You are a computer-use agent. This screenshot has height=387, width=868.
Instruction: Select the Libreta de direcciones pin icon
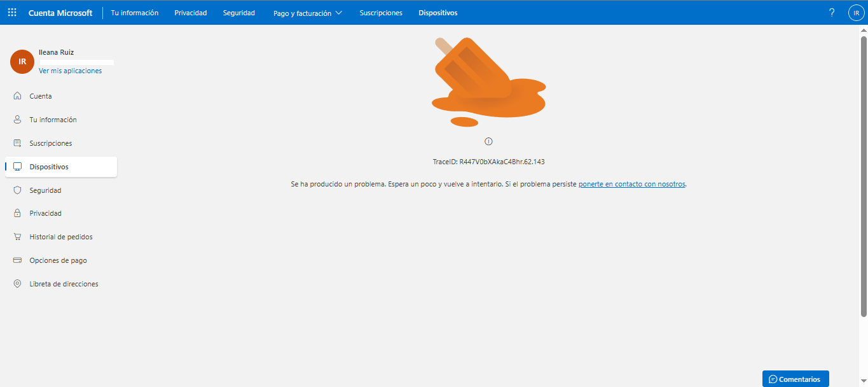coord(17,283)
